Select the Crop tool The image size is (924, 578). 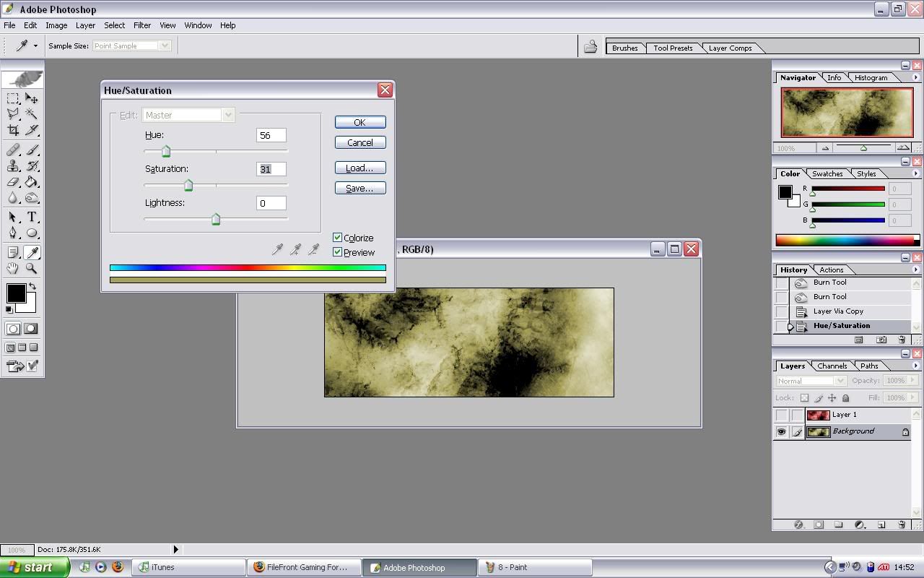(x=13, y=131)
